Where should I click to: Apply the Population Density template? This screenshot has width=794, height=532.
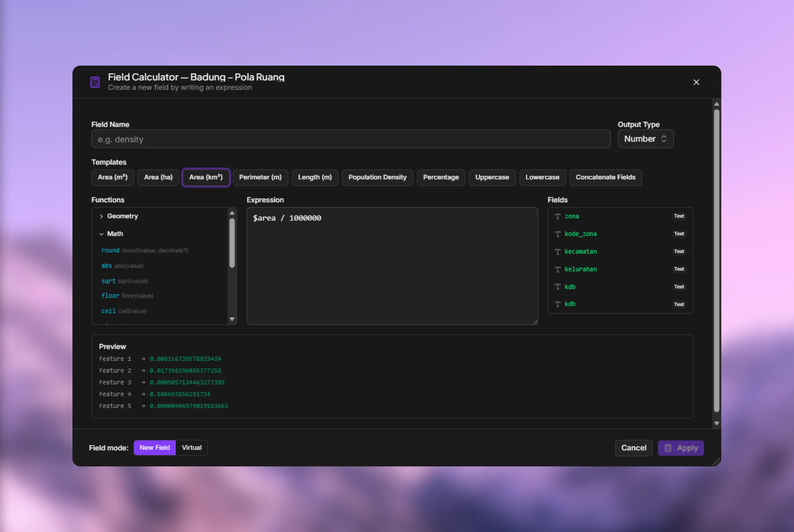pyautogui.click(x=377, y=178)
